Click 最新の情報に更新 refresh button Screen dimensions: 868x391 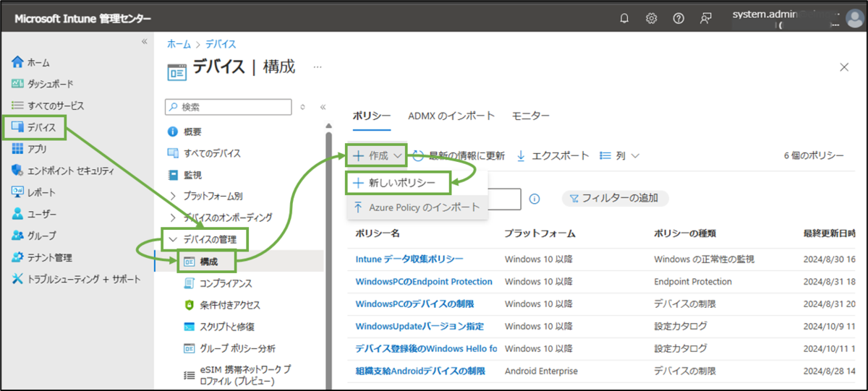pos(460,155)
